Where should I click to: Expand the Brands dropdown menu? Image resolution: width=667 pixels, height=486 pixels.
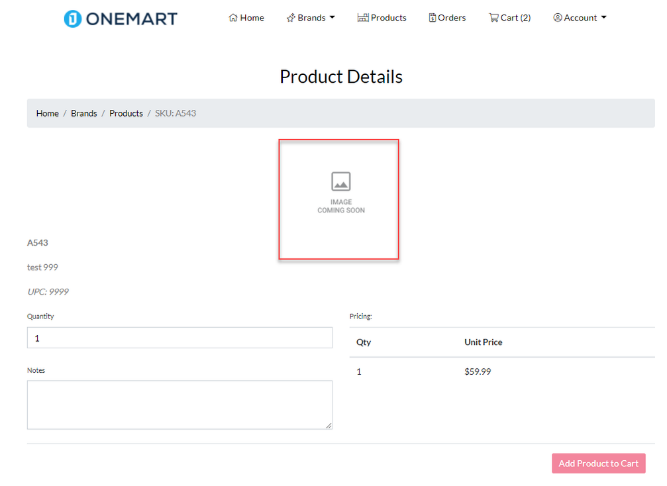point(311,18)
